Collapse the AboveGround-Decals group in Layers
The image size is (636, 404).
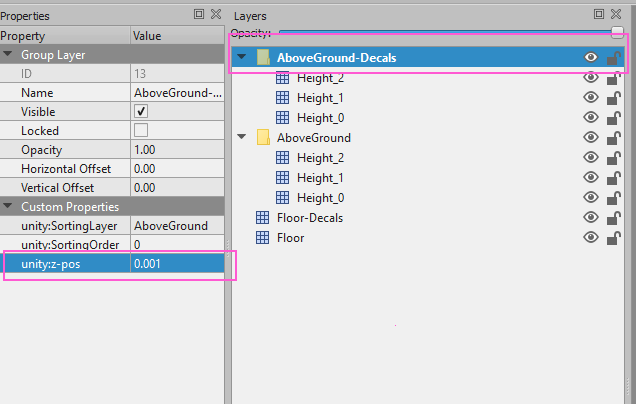(242, 57)
